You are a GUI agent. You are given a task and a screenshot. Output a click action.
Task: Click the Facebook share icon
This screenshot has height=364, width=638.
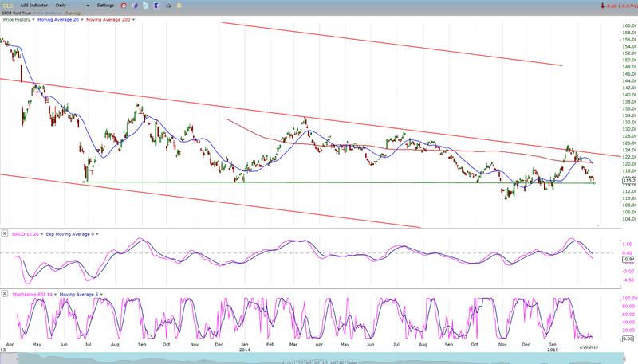tap(157, 6)
